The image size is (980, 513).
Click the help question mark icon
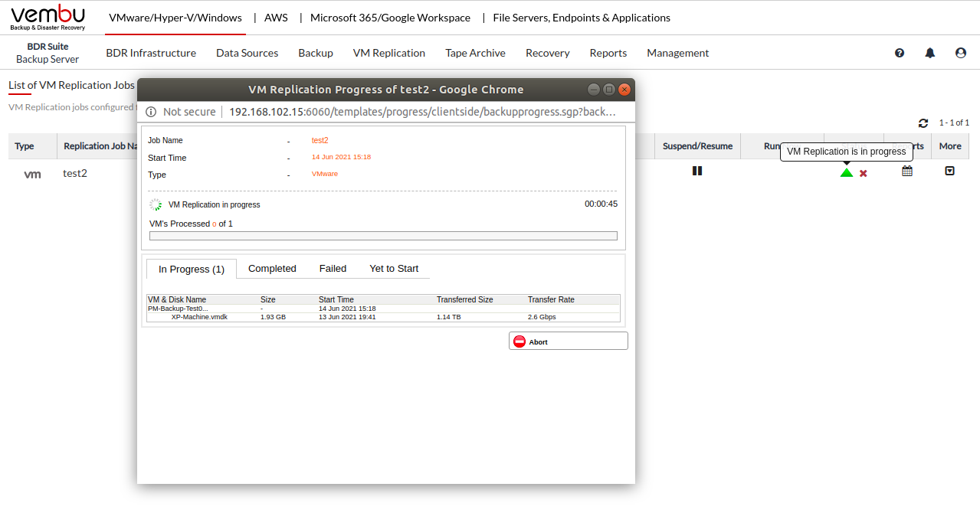[x=900, y=53]
